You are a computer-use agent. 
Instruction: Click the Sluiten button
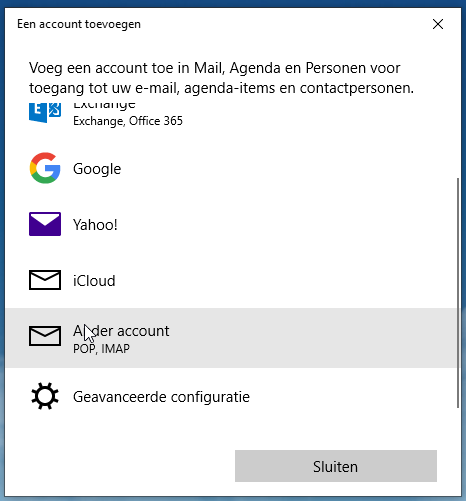tap(336, 466)
